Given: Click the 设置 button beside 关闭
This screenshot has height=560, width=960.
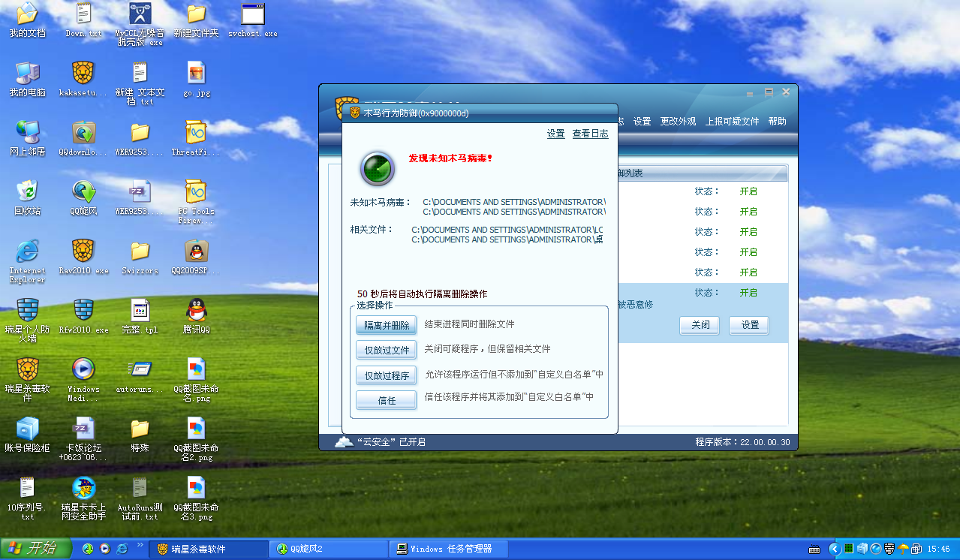Looking at the screenshot, I should tap(749, 325).
